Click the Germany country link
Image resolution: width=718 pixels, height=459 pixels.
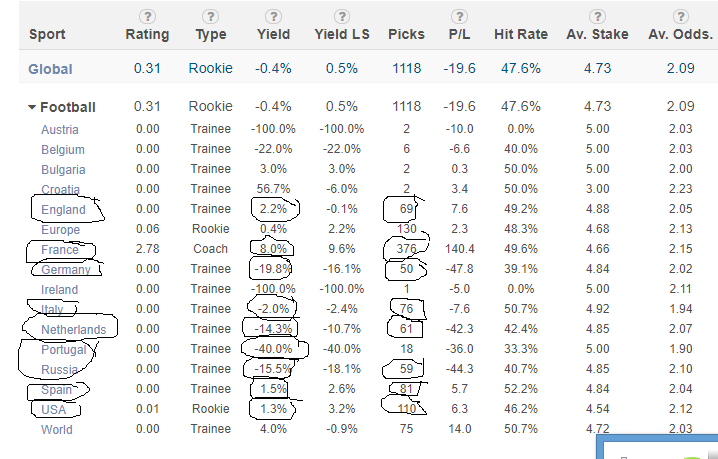66,269
